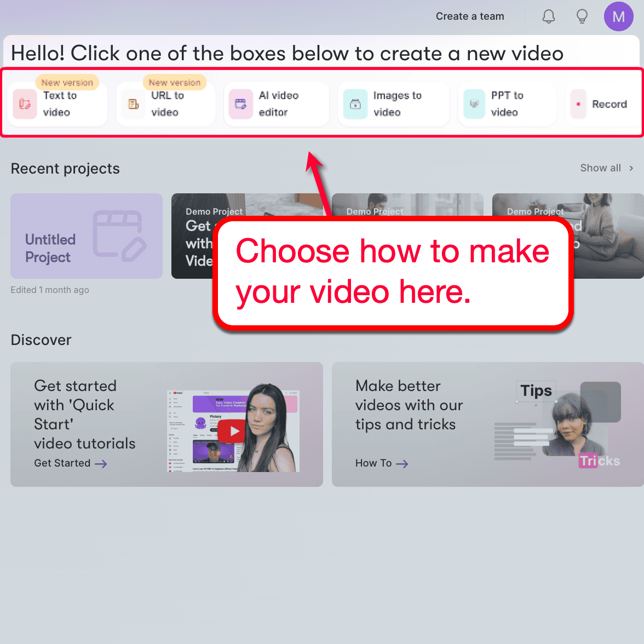Click the lightbulb help icon
Screen dimensions: 644x644
point(582,16)
